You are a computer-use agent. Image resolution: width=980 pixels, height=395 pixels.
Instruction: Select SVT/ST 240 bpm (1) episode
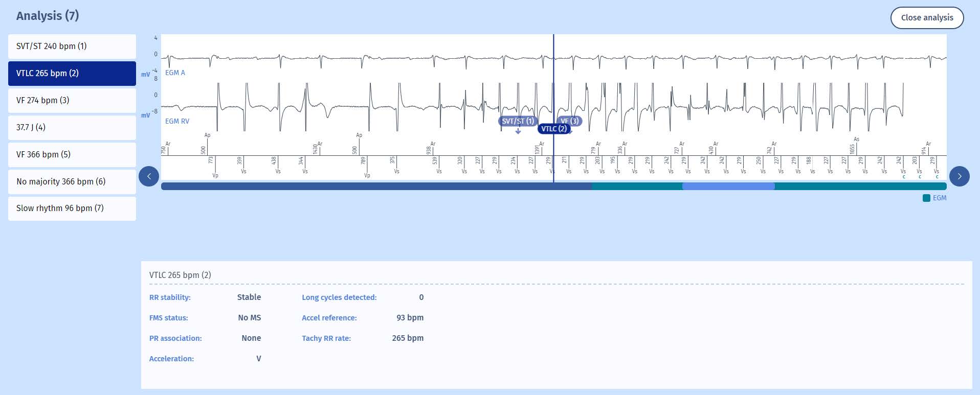(72, 47)
